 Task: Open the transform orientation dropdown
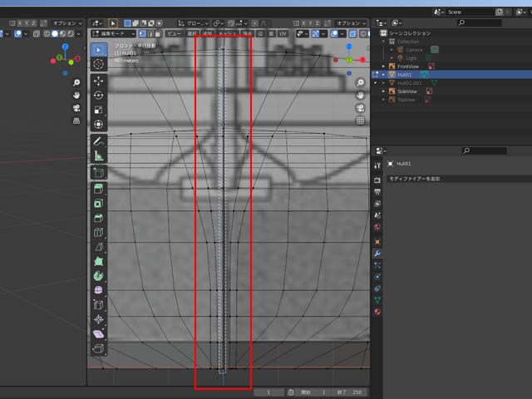193,23
